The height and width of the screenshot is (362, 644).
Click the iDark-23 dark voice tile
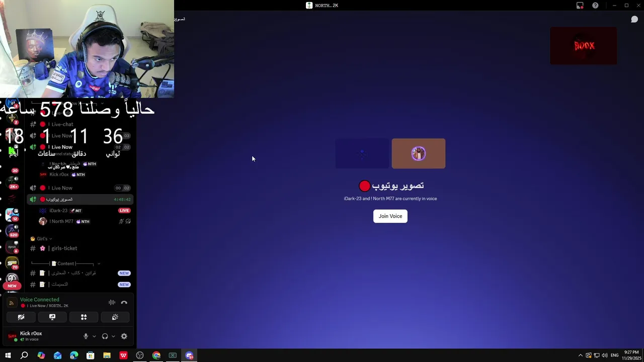click(x=362, y=153)
